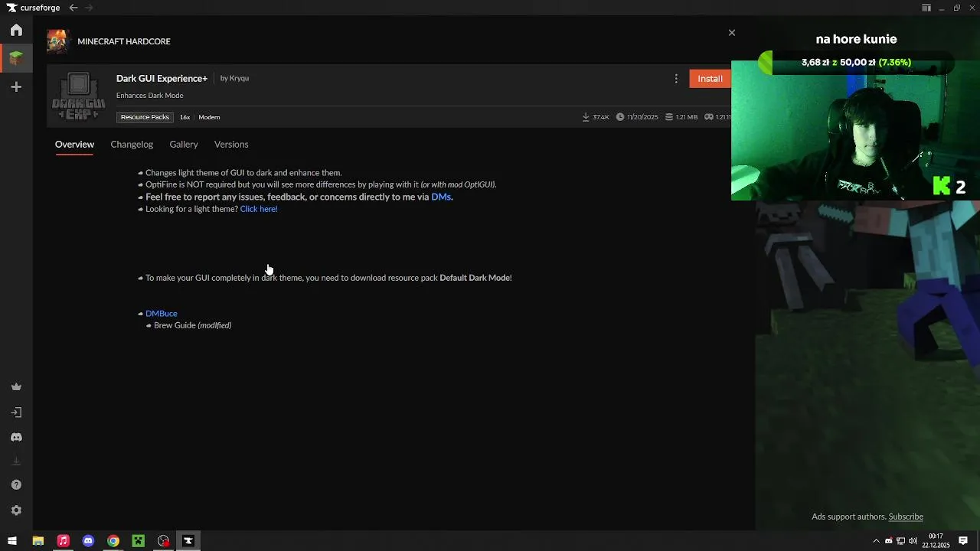Select the Overview tab
Viewport: 980px width, 551px height.
(74, 145)
